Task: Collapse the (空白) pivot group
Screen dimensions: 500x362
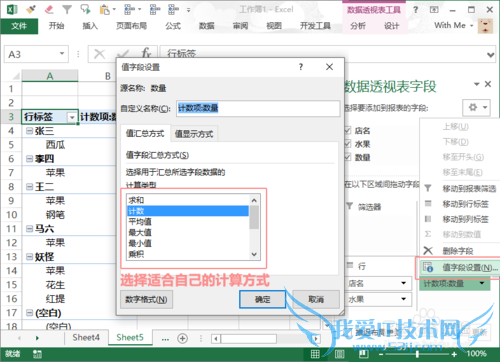Action: coord(29,313)
